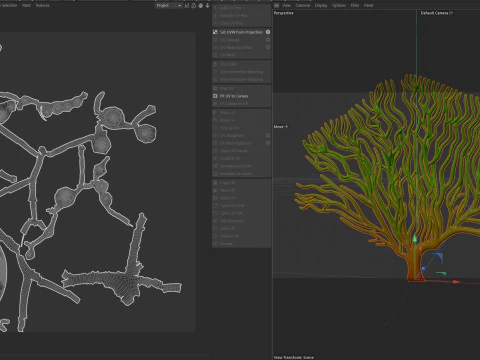The width and height of the screenshot is (480, 360).
Task: Open the Paint menu in UV editor
Action: pos(26,5)
